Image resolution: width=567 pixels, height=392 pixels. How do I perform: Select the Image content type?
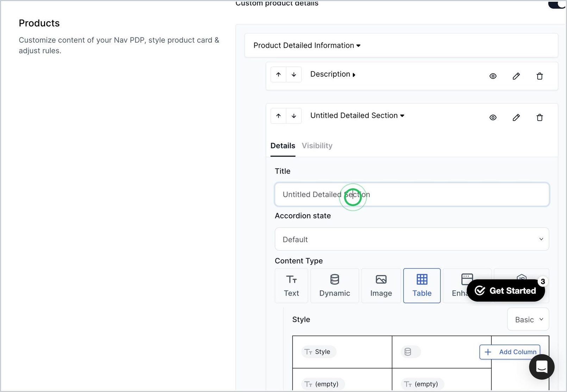[381, 286]
